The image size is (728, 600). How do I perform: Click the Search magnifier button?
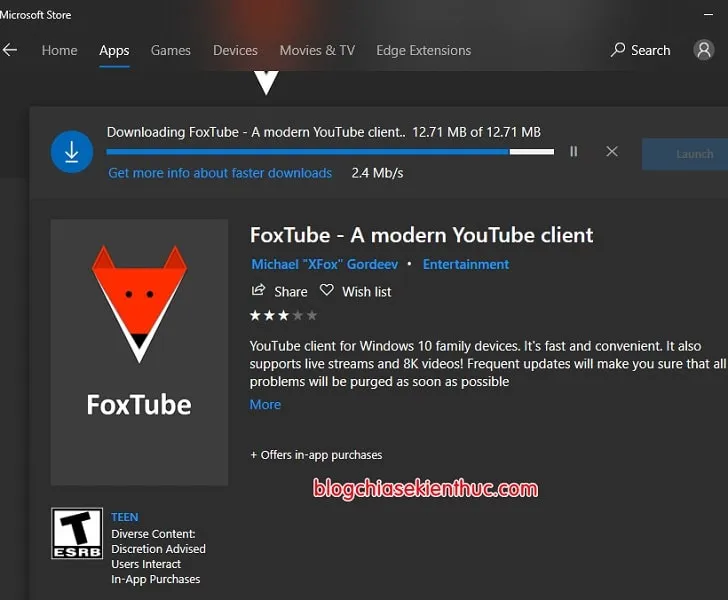click(x=641, y=50)
